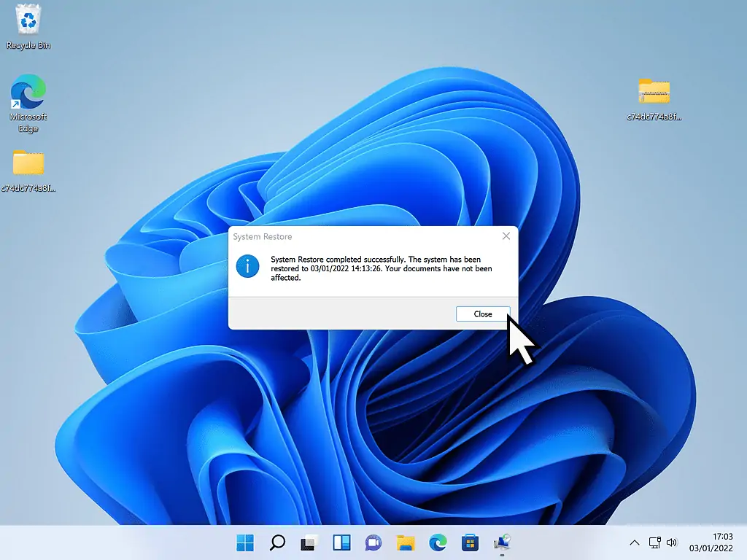Open the volume control in the system tray
This screenshot has width=747, height=560.
[671, 542]
